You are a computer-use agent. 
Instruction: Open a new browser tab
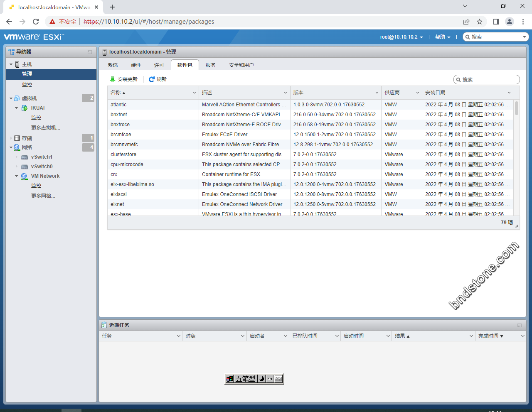pyautogui.click(x=112, y=7)
